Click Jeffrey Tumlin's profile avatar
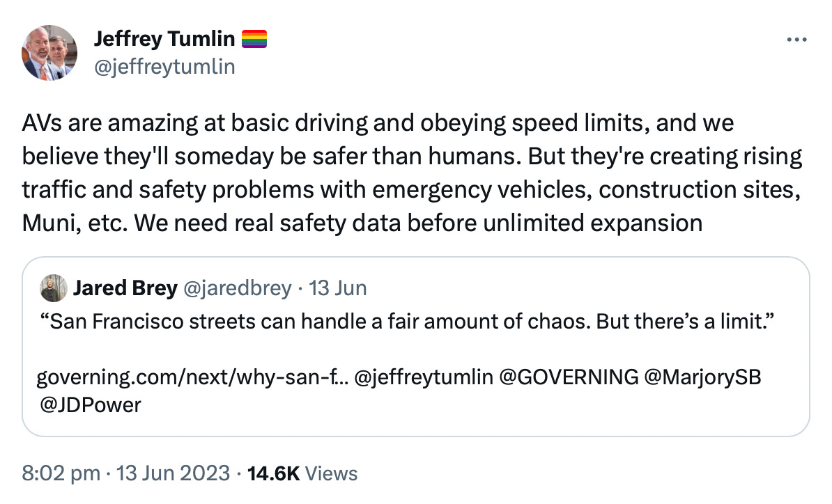The image size is (832, 504). 49,53
